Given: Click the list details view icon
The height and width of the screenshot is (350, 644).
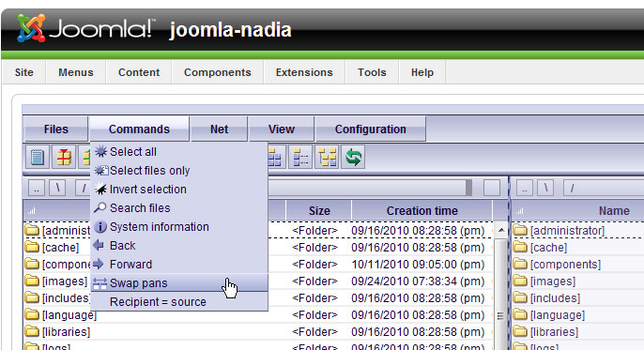Looking at the screenshot, I should 300,157.
